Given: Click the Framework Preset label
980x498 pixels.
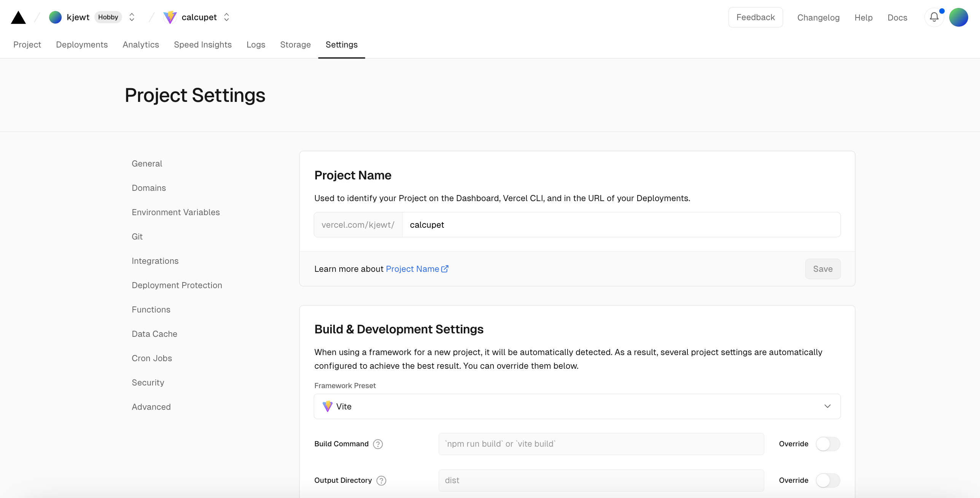Looking at the screenshot, I should click(x=345, y=385).
